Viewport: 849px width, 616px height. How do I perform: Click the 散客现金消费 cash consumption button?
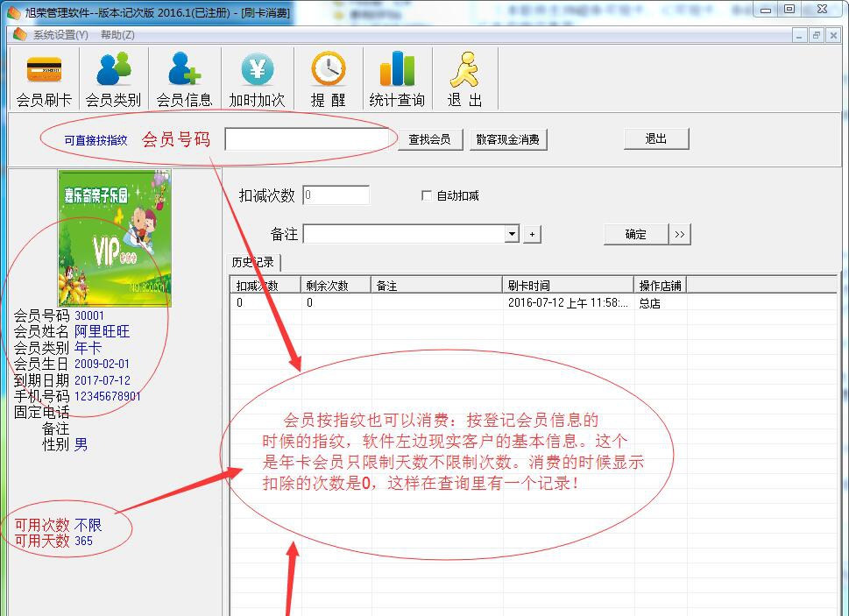[508, 138]
